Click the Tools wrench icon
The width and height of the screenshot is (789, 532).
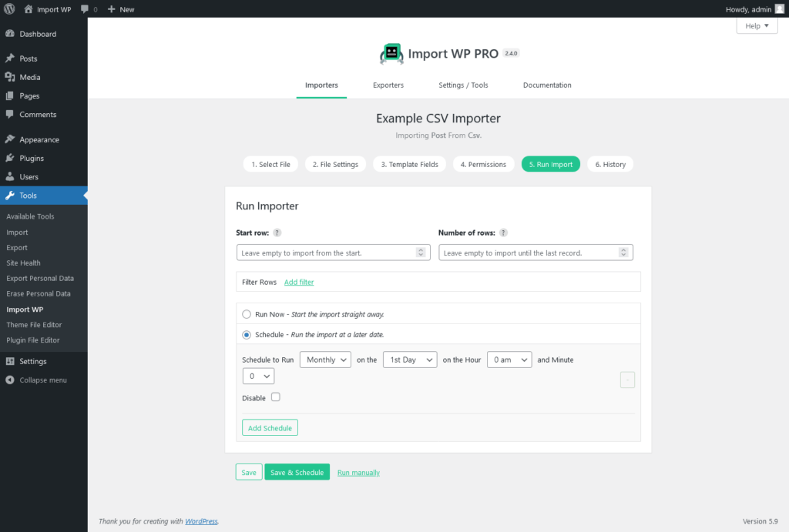[10, 195]
